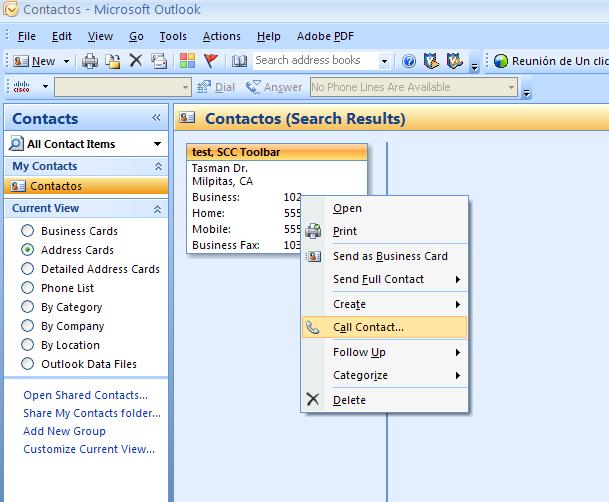This screenshot has width=609, height=502.
Task: Click the first shield toolbar icon
Action: (432, 61)
